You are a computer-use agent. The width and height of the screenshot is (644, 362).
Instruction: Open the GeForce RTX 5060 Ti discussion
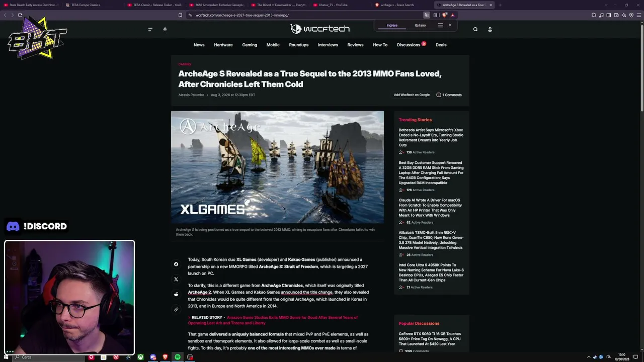(x=430, y=339)
